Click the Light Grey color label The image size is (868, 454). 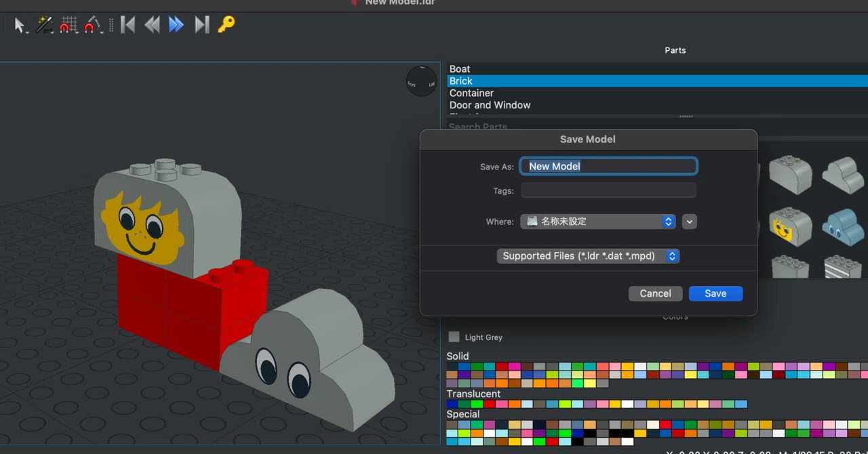pyautogui.click(x=484, y=337)
